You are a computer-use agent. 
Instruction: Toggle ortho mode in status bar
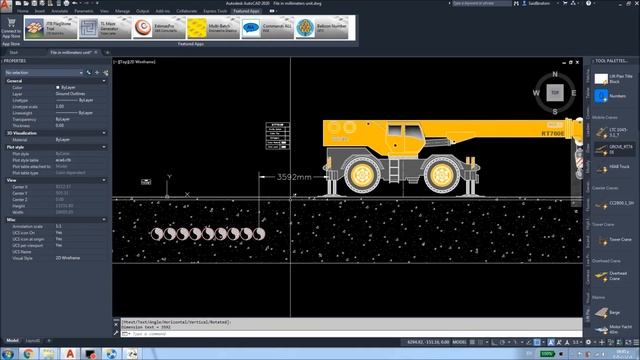495,342
